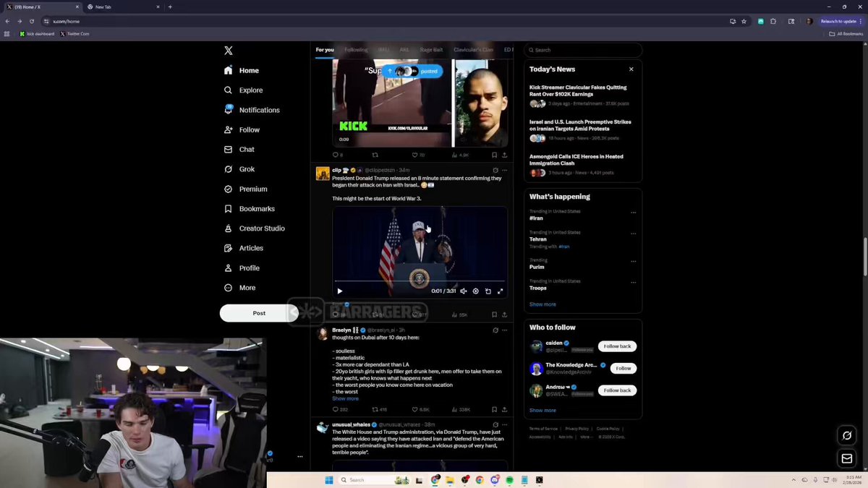868x488 pixels.
Task: Open news story about Kick Streamer Clavicular
Action: click(x=578, y=91)
